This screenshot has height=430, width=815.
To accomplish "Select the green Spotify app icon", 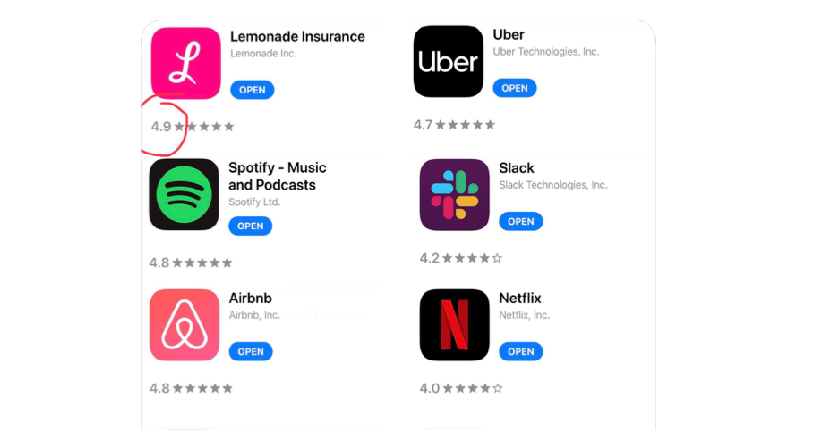I will pyautogui.click(x=184, y=194).
